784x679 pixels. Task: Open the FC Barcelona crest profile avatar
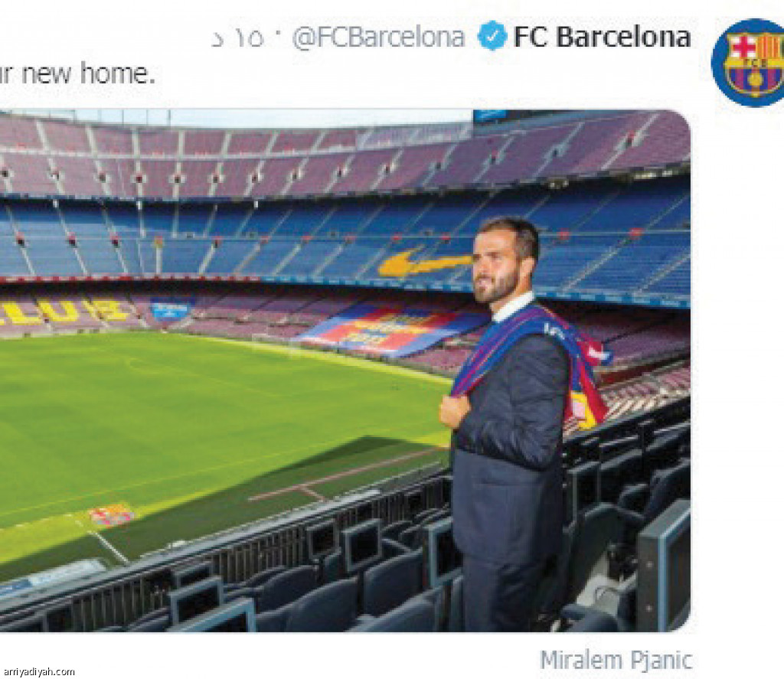(748, 63)
